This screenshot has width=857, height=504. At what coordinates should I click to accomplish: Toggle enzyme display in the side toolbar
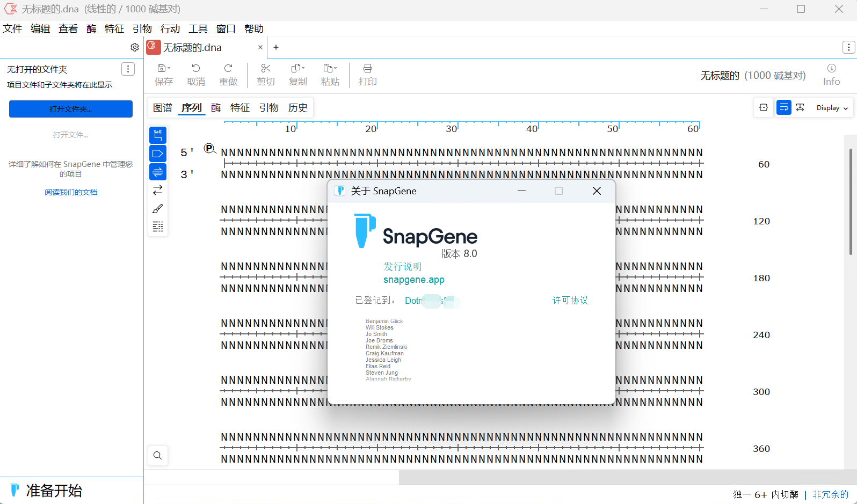point(158,135)
